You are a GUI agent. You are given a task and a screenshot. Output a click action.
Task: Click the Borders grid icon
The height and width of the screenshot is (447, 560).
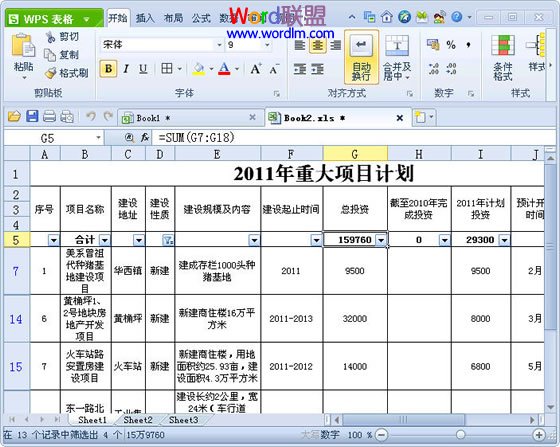167,68
